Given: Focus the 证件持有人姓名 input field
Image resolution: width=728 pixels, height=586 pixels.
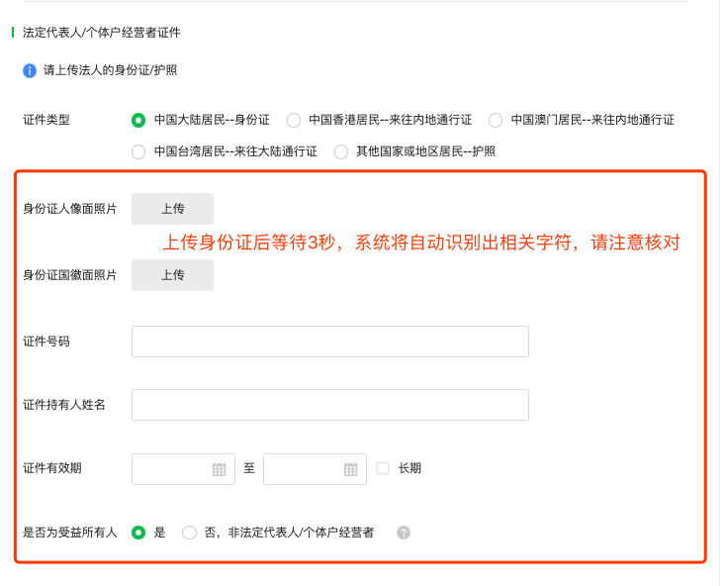Looking at the screenshot, I should click(330, 405).
